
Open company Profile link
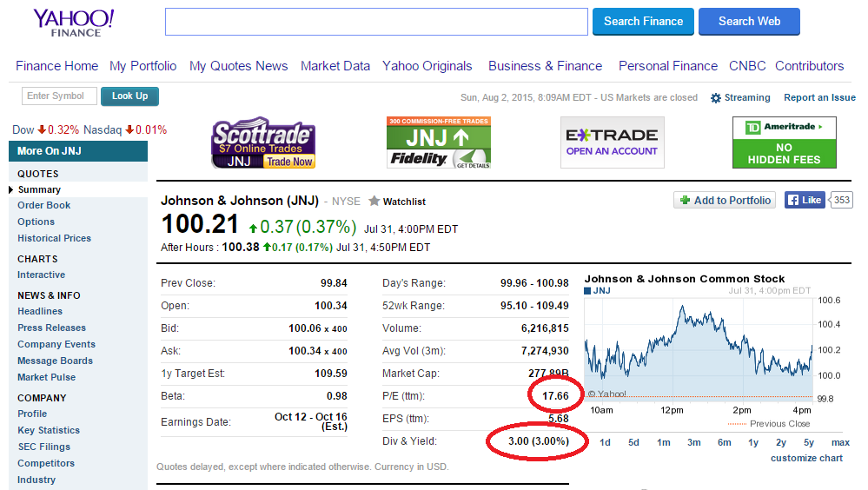pos(32,414)
